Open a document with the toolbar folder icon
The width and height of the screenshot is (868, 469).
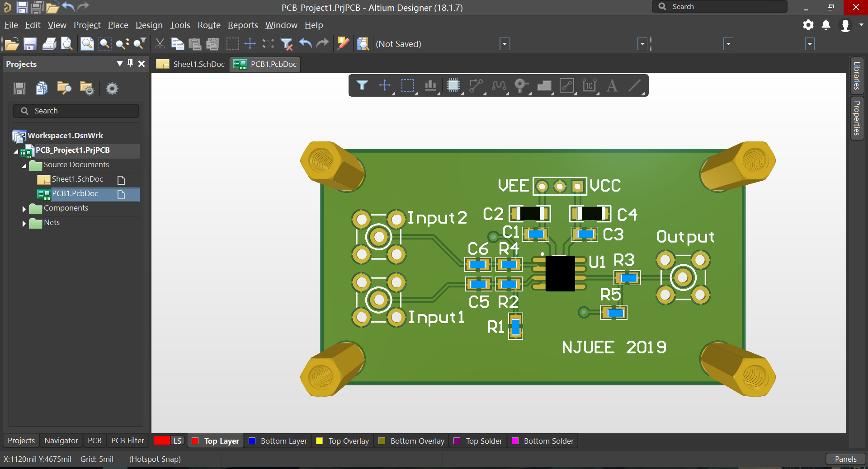coord(12,44)
